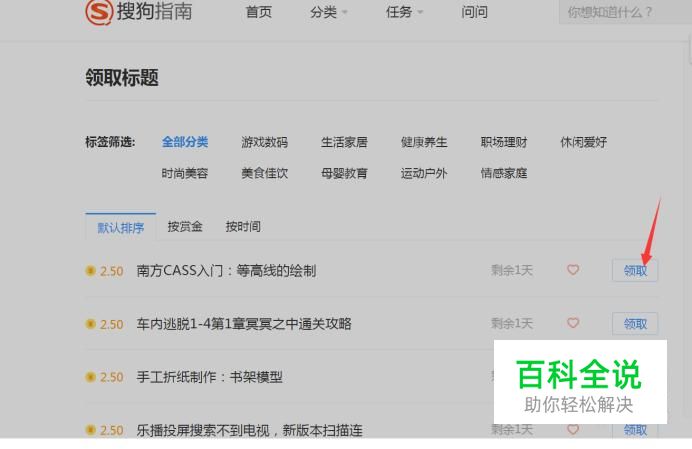The image size is (692, 449).
Task: Select the 全部分类 tag filter
Action: point(185,142)
